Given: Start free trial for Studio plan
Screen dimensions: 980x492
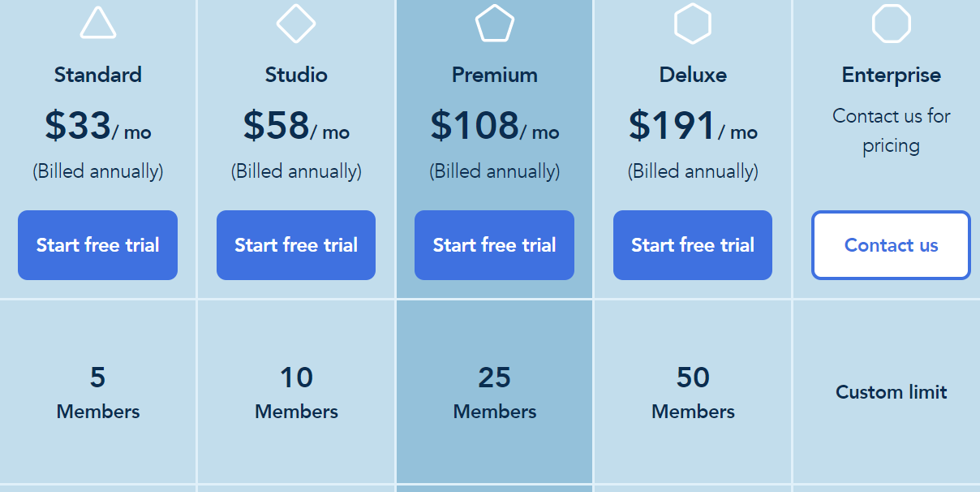Looking at the screenshot, I should 296,245.
